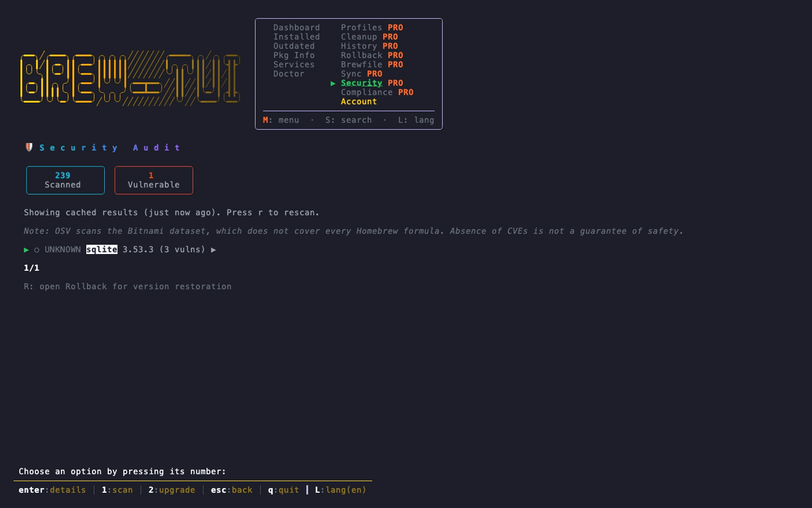Click the shield icon by Security Audit
Screen dimensions: 812x508
coord(29,147)
